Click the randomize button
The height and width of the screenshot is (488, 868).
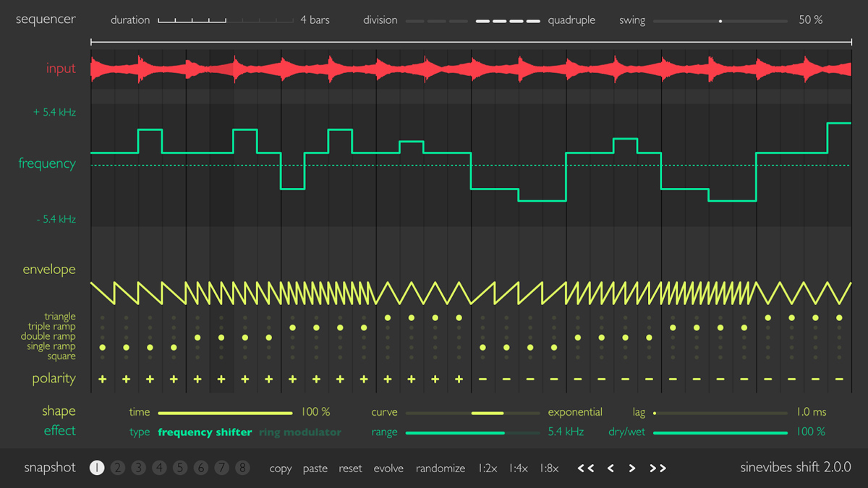pyautogui.click(x=441, y=468)
